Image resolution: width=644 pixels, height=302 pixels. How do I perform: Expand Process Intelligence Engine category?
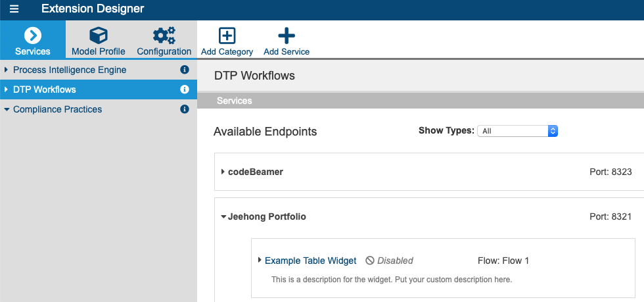coord(6,70)
